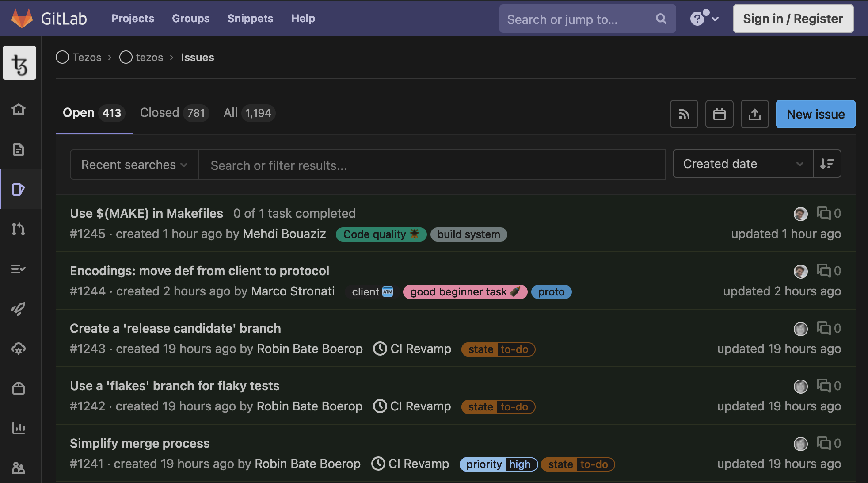Open the Repository sidebar icon
Screen dimensions: 868x483
(19, 149)
